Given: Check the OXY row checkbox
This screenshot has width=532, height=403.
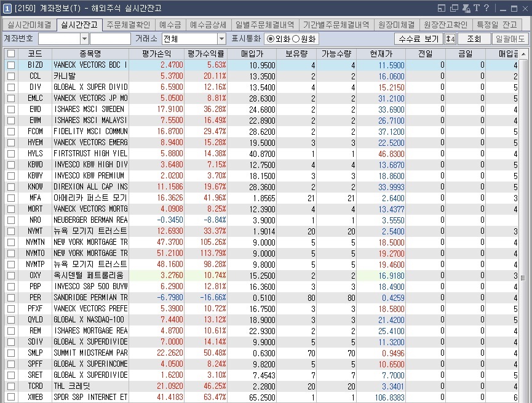Looking at the screenshot, I should click(x=11, y=276).
